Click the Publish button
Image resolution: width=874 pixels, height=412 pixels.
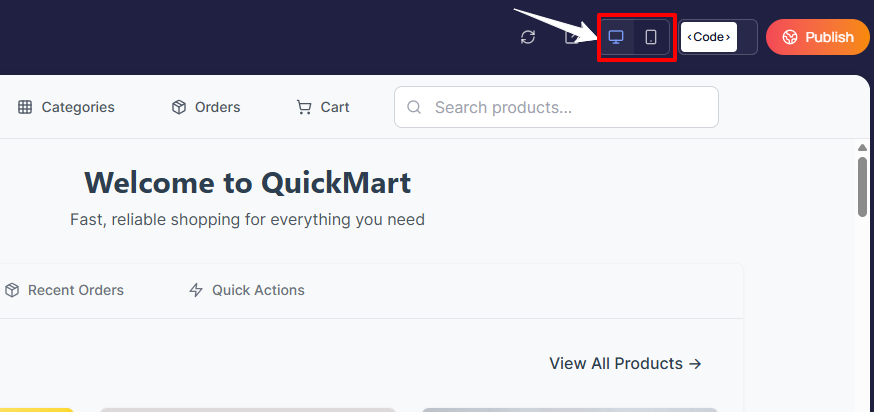click(x=817, y=37)
